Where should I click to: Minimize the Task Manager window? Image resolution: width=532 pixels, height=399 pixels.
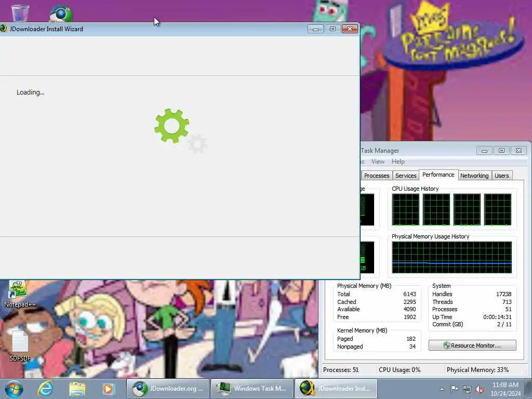(485, 150)
